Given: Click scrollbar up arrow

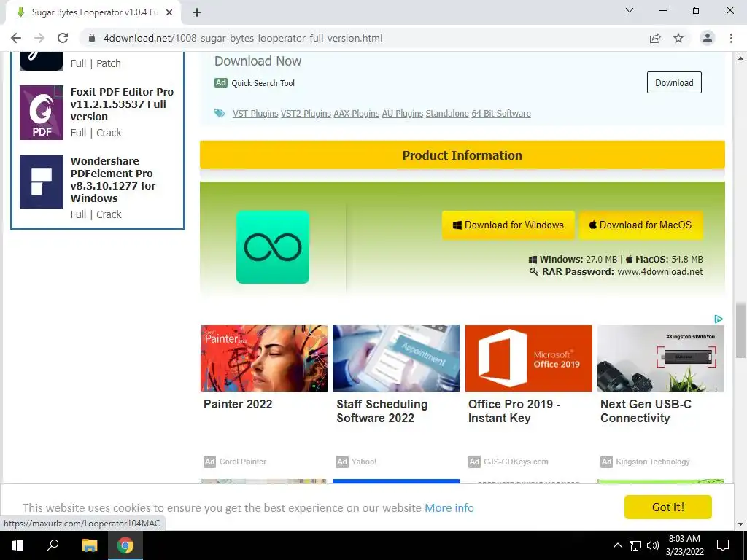Looking at the screenshot, I should [x=740, y=58].
